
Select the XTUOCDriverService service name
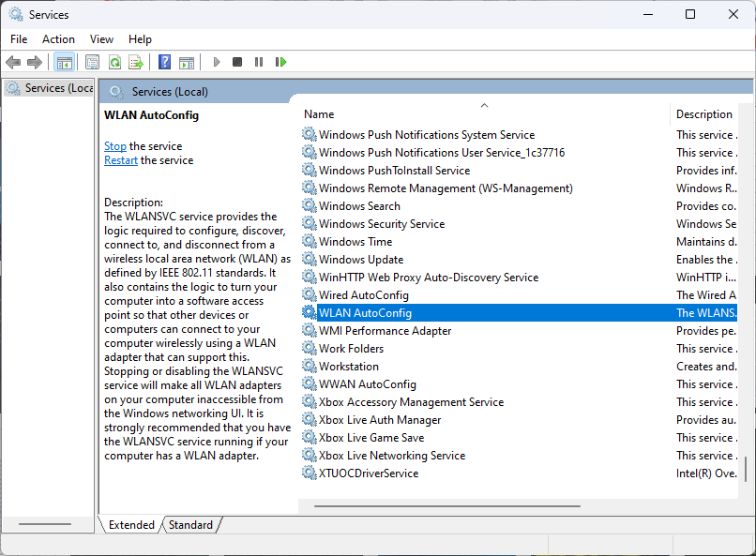click(369, 473)
